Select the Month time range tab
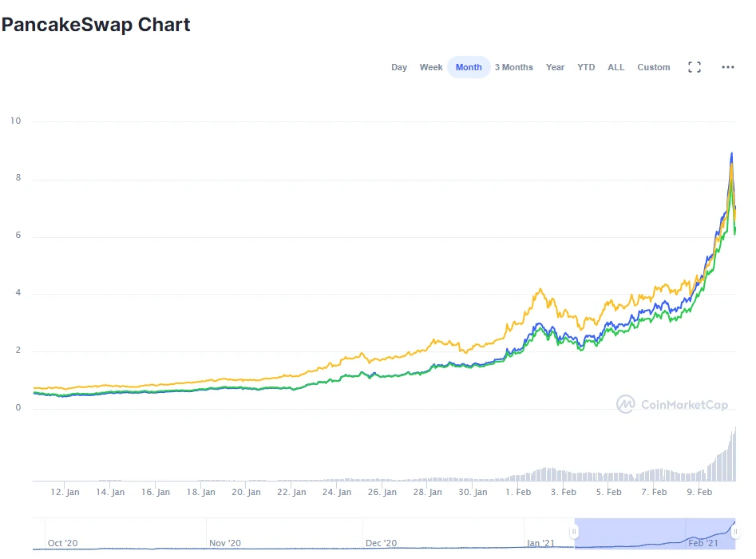The width and height of the screenshot is (756, 559). 469,67
